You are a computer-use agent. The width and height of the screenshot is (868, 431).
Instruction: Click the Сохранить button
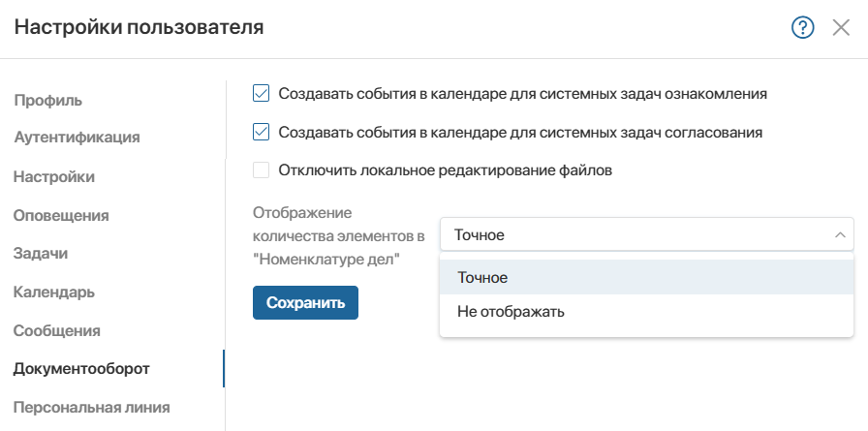tap(305, 302)
